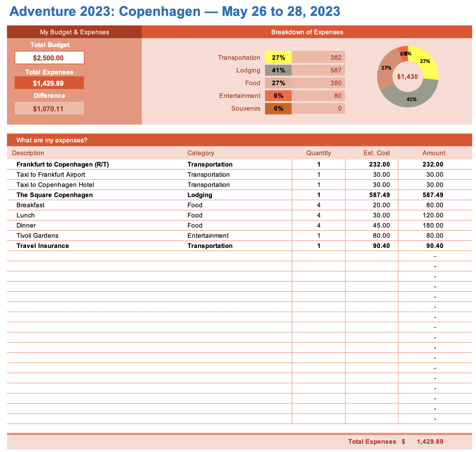Viewport: 476px width, 452px height.
Task: Click the Est. Cost column header
Action: point(377,153)
